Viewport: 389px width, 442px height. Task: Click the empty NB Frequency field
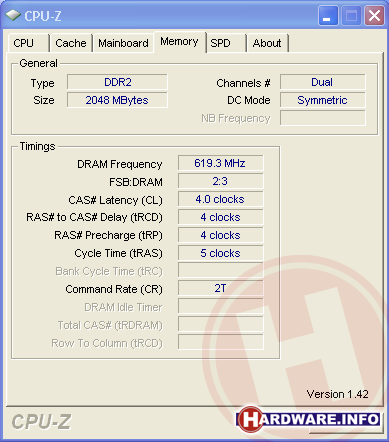(322, 118)
